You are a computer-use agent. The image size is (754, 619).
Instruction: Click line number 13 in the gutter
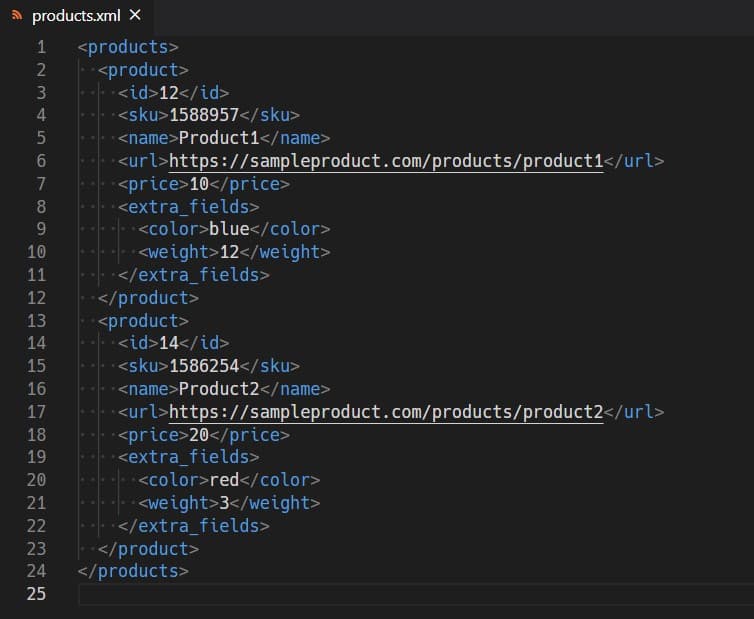pos(37,321)
